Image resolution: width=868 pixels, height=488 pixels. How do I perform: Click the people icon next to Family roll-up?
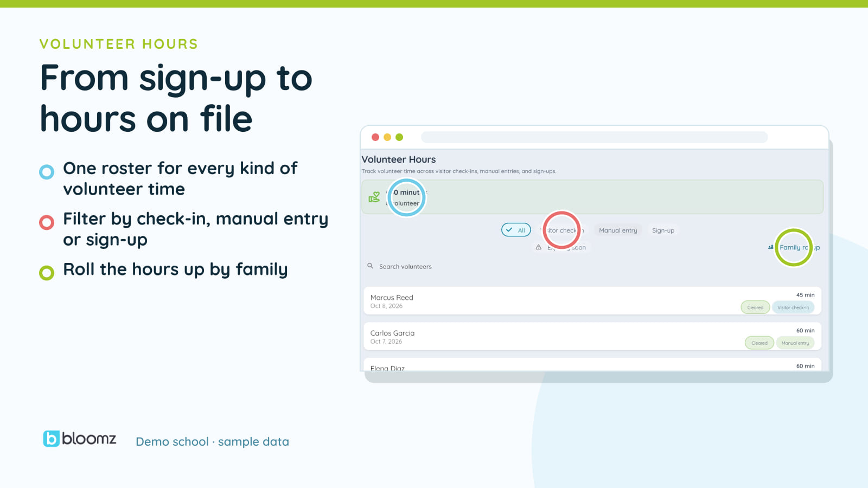(x=770, y=247)
